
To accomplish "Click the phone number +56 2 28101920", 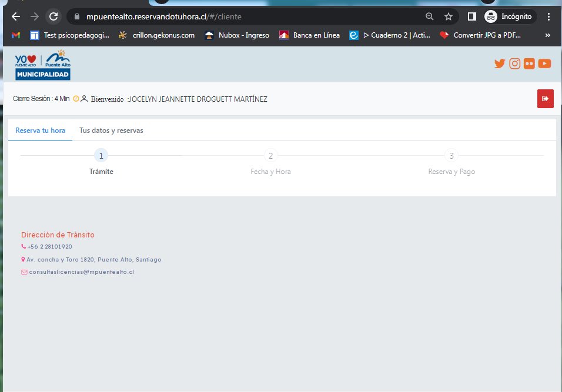I will 50,246.
